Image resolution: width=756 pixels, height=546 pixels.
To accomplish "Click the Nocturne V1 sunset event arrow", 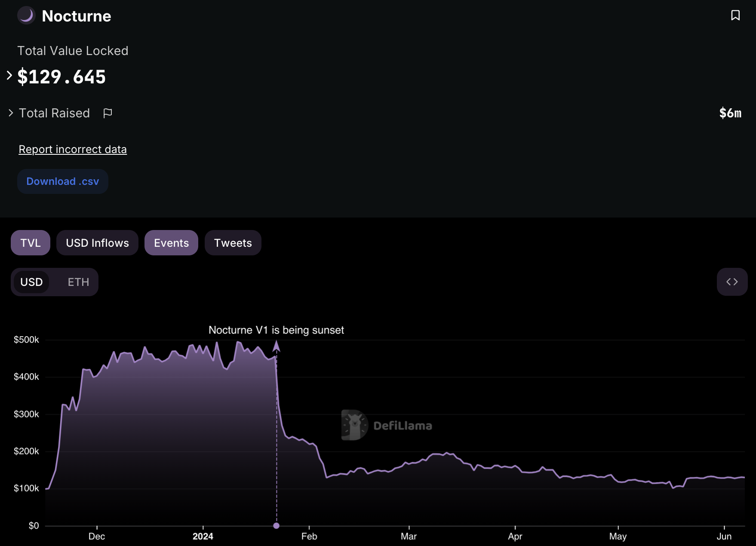I will [x=277, y=346].
